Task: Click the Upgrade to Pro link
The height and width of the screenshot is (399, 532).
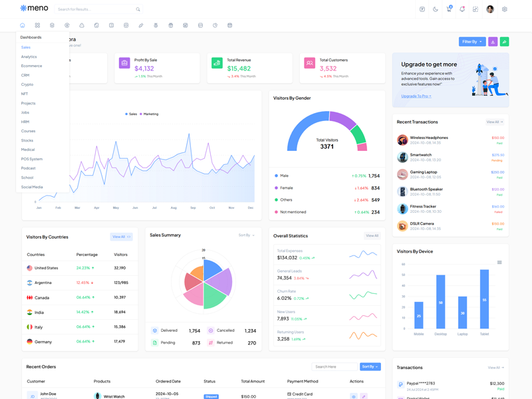Action: pyautogui.click(x=416, y=96)
